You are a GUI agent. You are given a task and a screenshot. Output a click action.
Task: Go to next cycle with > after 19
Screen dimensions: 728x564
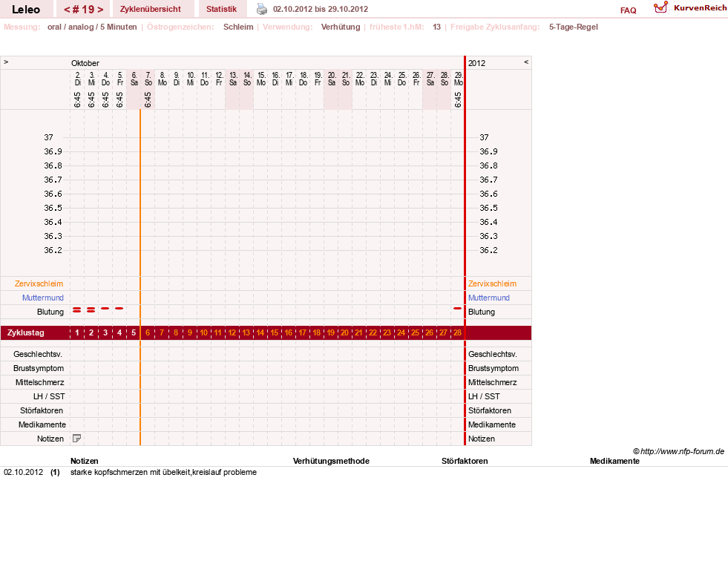click(x=100, y=10)
